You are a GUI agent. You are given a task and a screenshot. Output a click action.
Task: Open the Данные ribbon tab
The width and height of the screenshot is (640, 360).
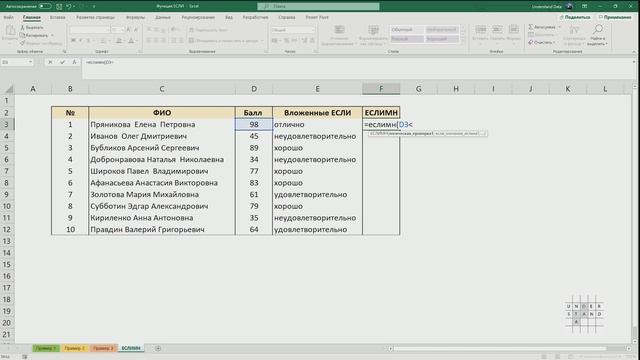click(163, 17)
